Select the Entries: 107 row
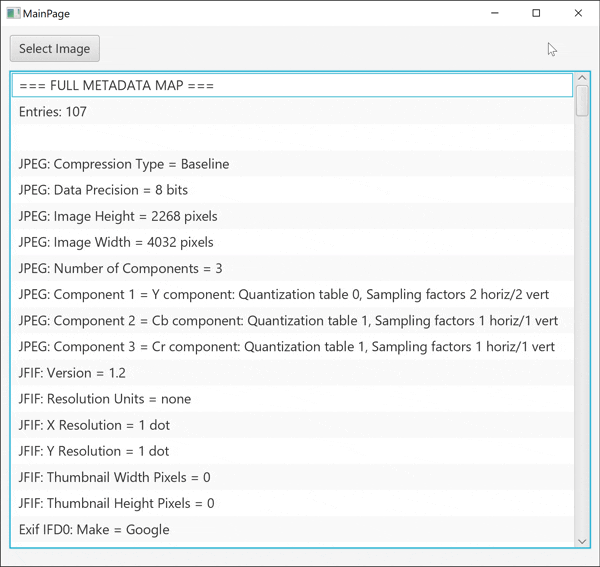Viewport: 600px width, 567px height. pos(292,112)
